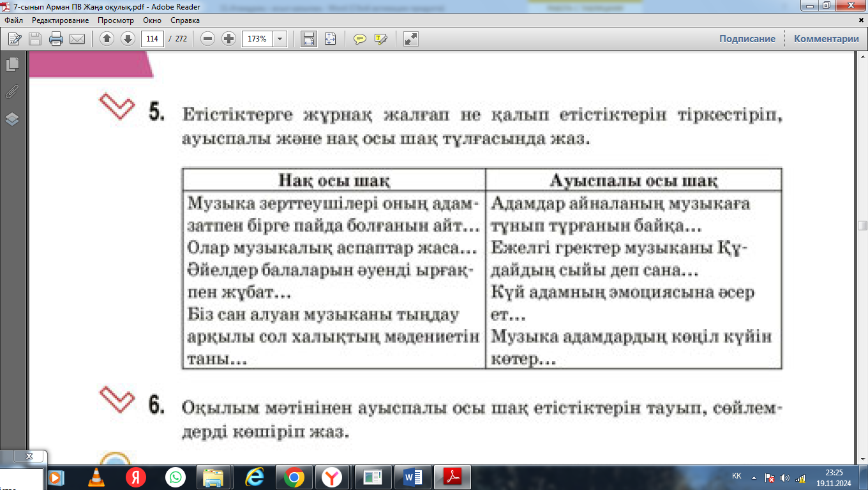Open the zoom percentage dropdown
868x490 pixels.
[x=280, y=39]
